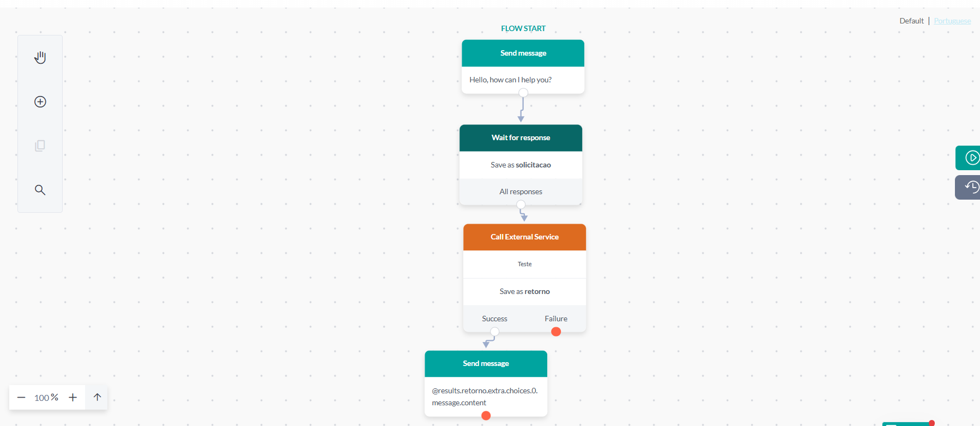Viewport: 980px width, 426px height.
Task: Click the Success output connector
Action: coord(494,331)
